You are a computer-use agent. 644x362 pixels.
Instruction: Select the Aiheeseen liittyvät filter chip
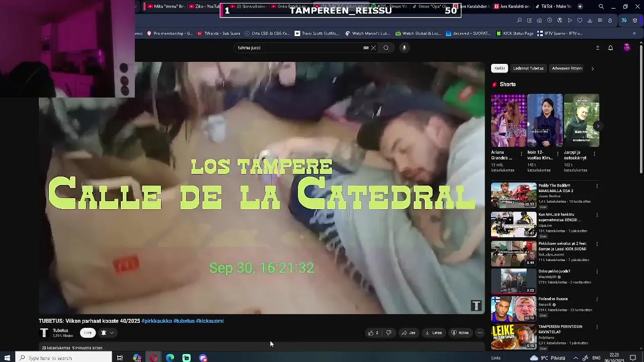567,68
